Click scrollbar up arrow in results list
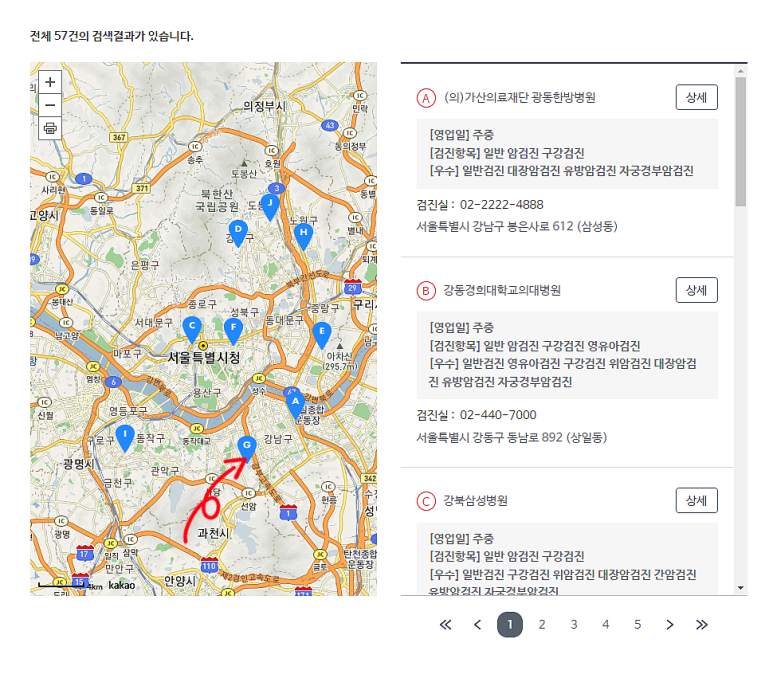Screen dimensions: 773x686 pyautogui.click(x=740, y=71)
